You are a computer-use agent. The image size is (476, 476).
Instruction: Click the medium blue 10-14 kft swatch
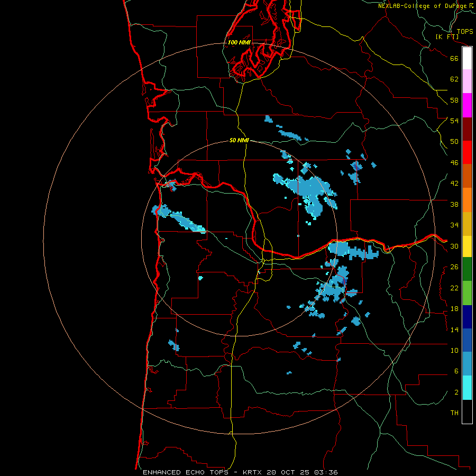point(467,340)
